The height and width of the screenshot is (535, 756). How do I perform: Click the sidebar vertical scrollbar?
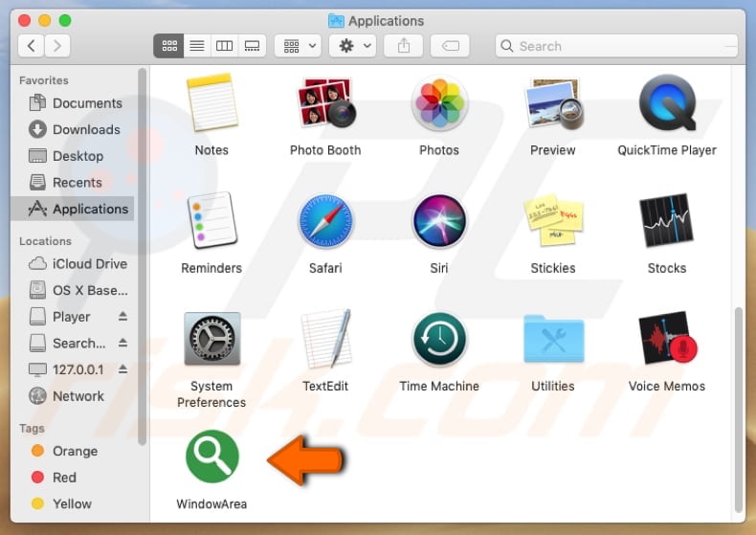click(x=142, y=256)
